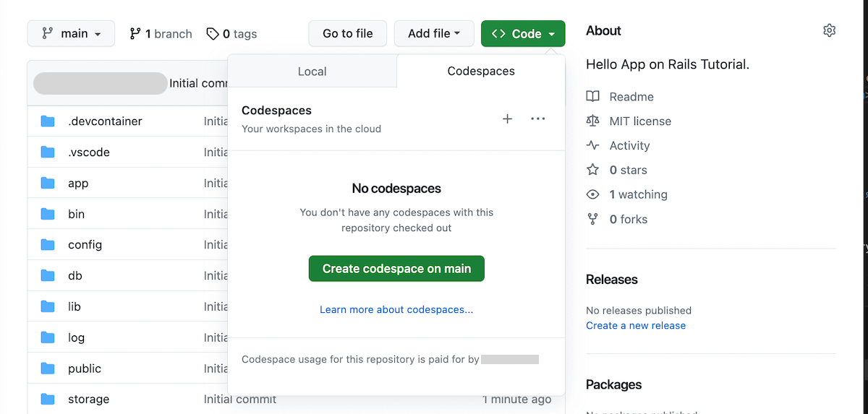
Task: Open the main branch dropdown
Action: [71, 33]
